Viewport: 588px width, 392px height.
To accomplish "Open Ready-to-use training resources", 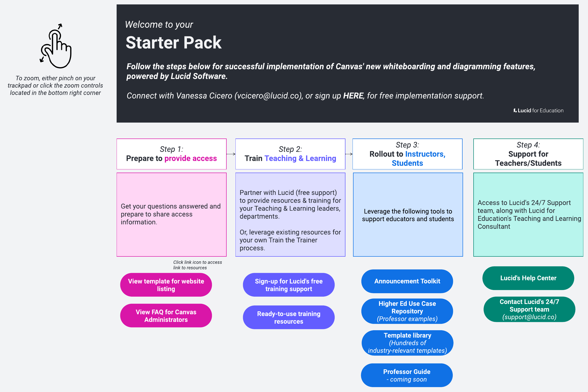I will pyautogui.click(x=289, y=317).
